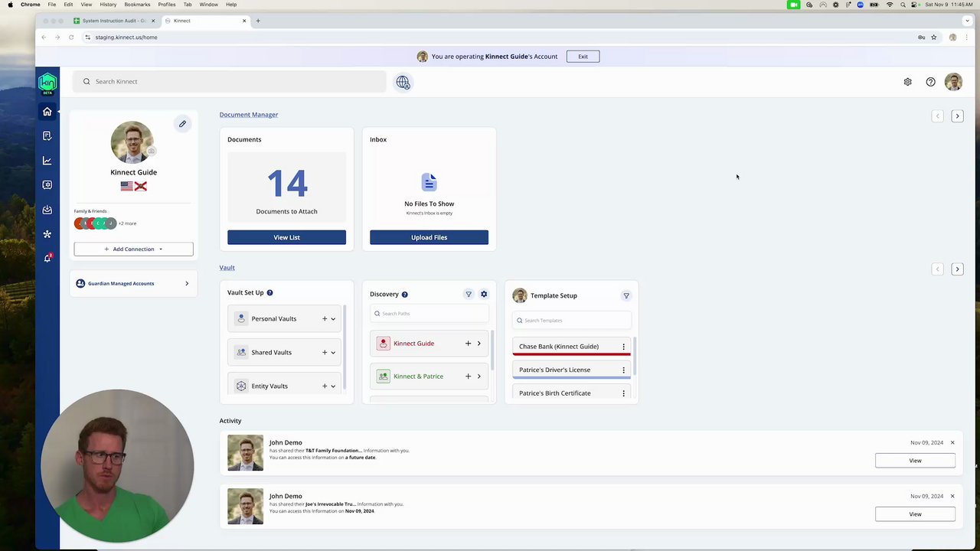Image resolution: width=980 pixels, height=551 pixels.
Task: Open the Kinnect Guide discovery path arrow
Action: pos(479,344)
